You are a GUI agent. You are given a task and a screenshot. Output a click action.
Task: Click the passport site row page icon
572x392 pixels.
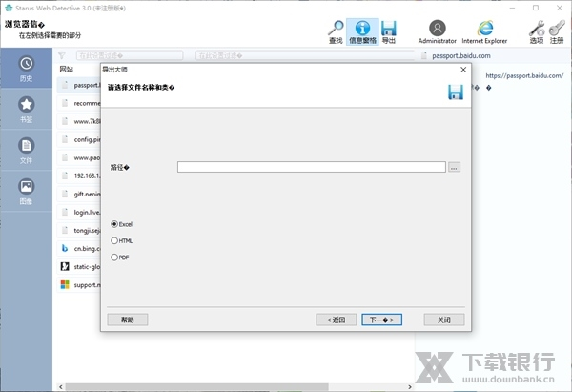click(65, 85)
